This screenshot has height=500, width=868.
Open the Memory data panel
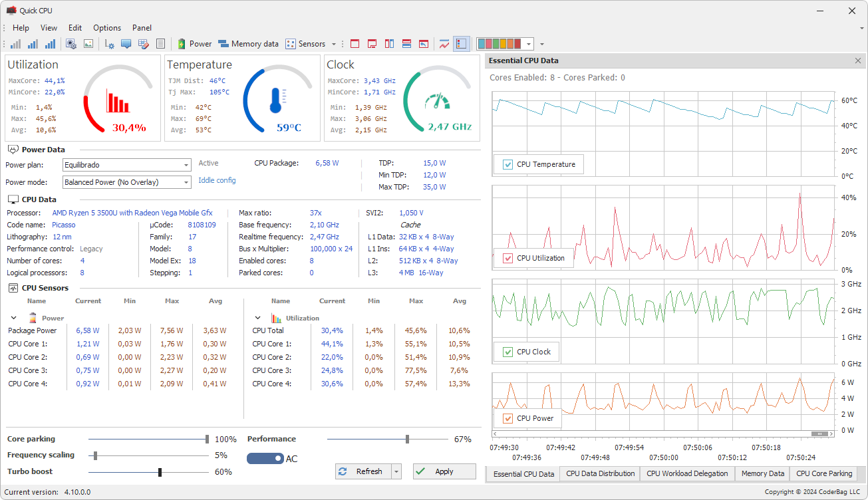pos(248,43)
